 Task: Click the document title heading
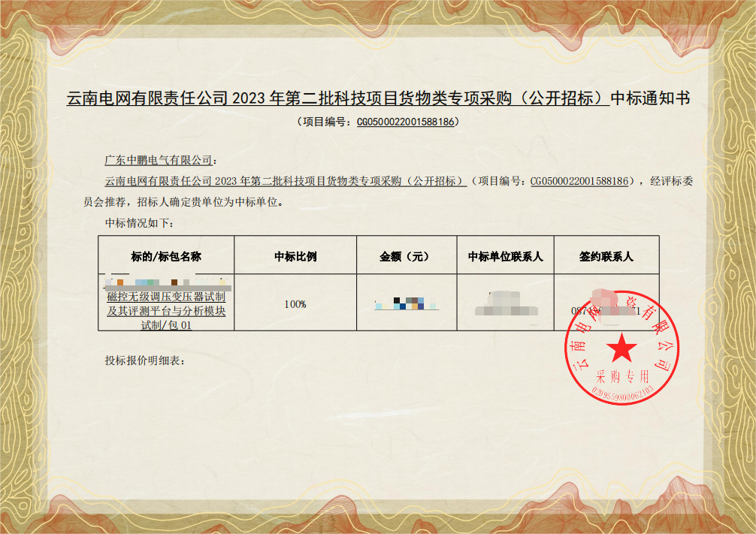tap(378, 99)
